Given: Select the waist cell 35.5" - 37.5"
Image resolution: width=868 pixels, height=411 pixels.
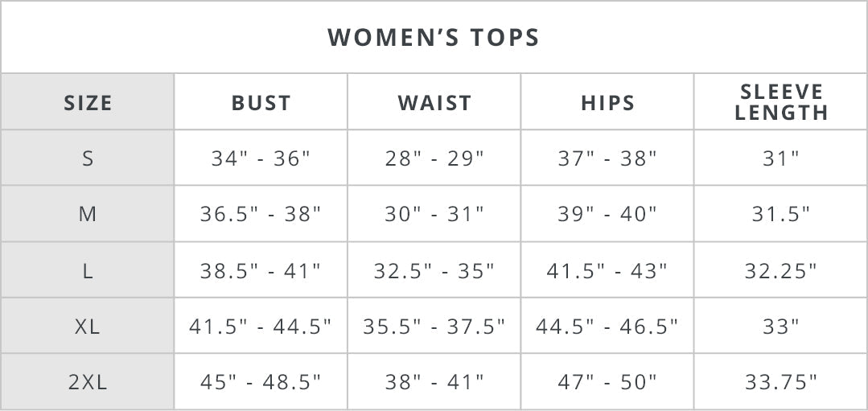Looking at the screenshot, I should point(434,327).
